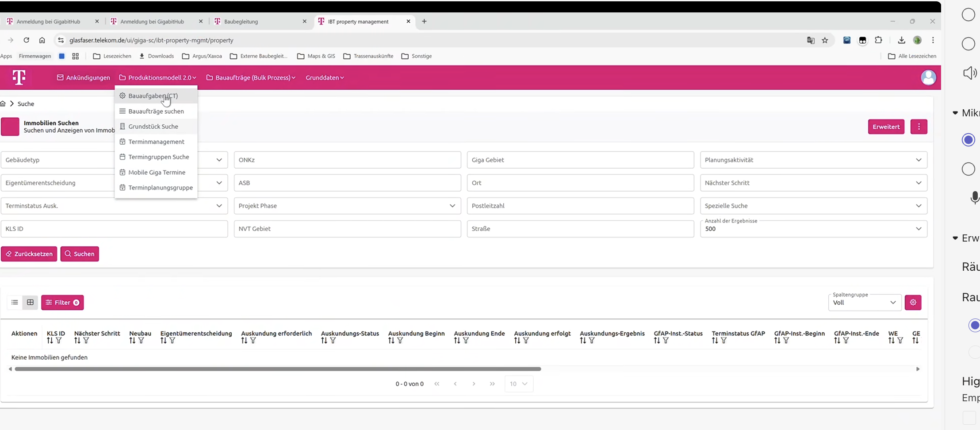980x430 pixels.
Task: Bookmark this page with the star
Action: [x=825, y=40]
